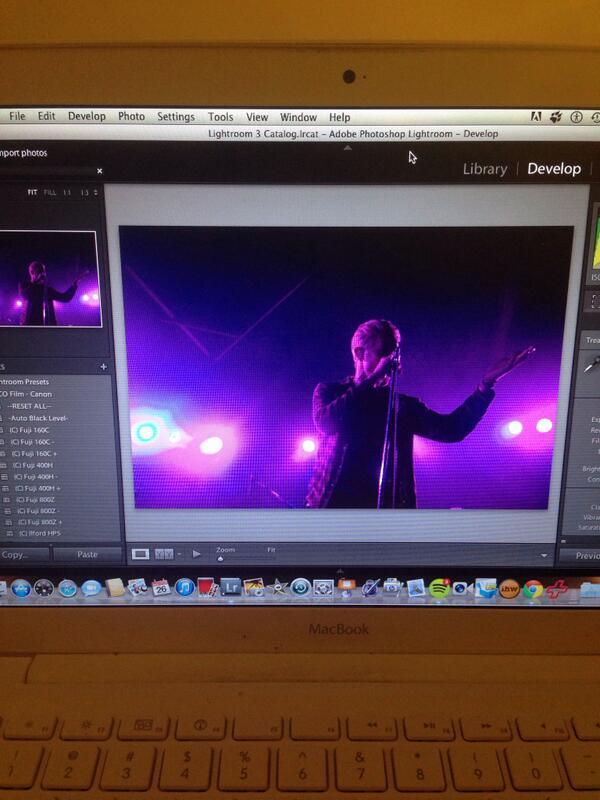Open the Settings menu
The width and height of the screenshot is (600, 800).
(x=176, y=117)
